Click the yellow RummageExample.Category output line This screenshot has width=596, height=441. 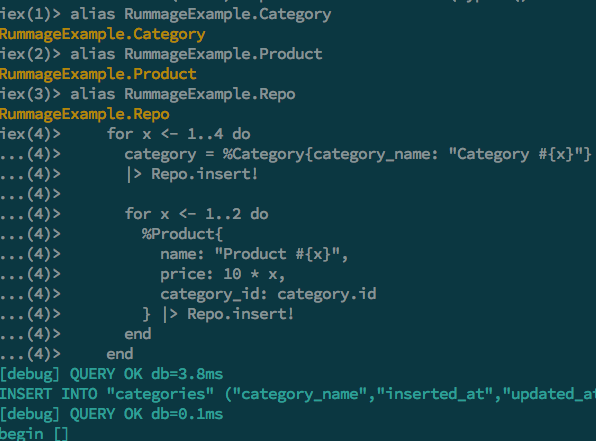coord(103,34)
